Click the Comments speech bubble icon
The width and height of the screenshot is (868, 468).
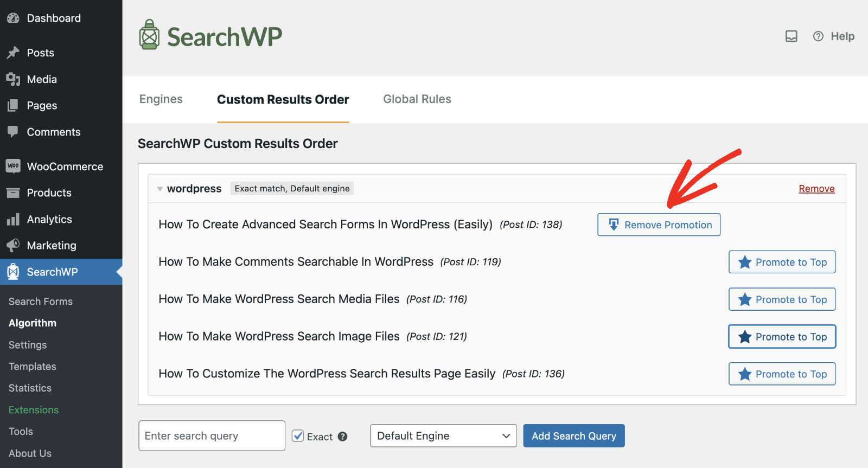[x=13, y=132]
